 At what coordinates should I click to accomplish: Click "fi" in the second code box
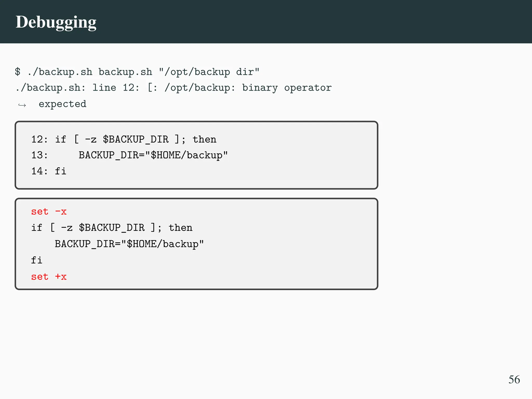[x=37, y=260]
